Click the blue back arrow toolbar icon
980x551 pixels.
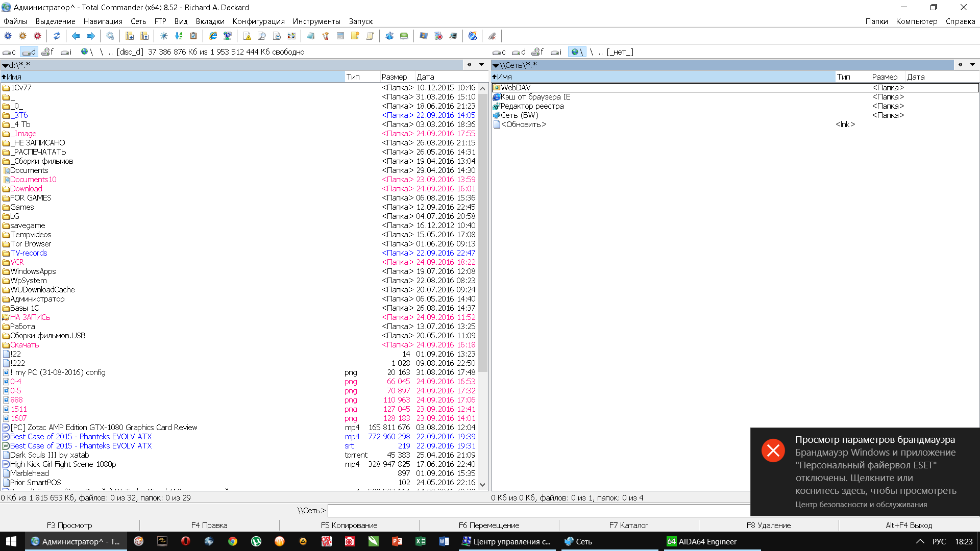click(x=76, y=36)
